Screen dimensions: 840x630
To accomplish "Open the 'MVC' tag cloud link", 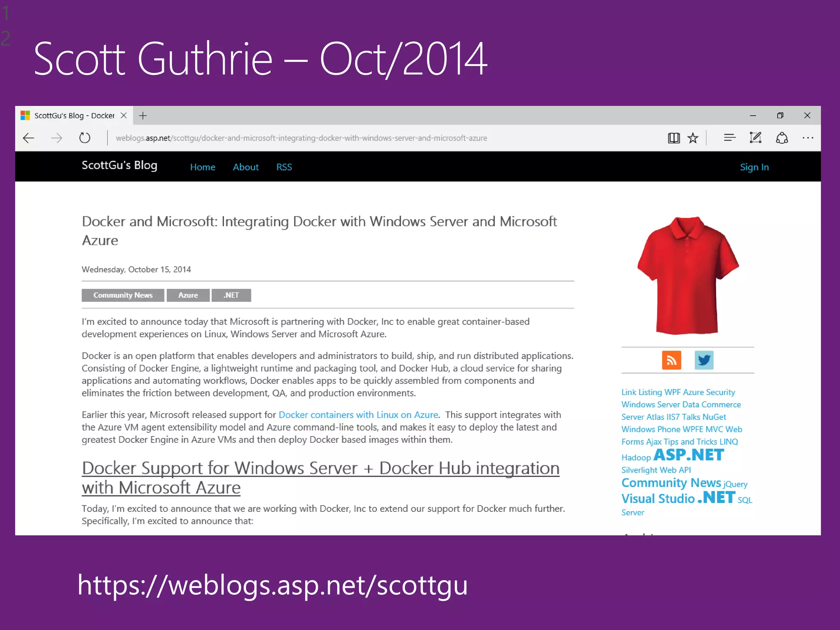I will pyautogui.click(x=714, y=429).
